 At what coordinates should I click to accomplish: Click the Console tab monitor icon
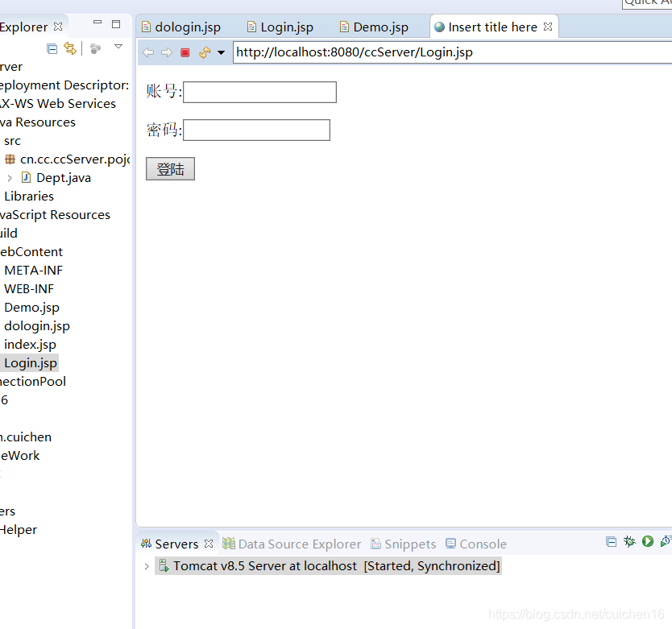451,544
